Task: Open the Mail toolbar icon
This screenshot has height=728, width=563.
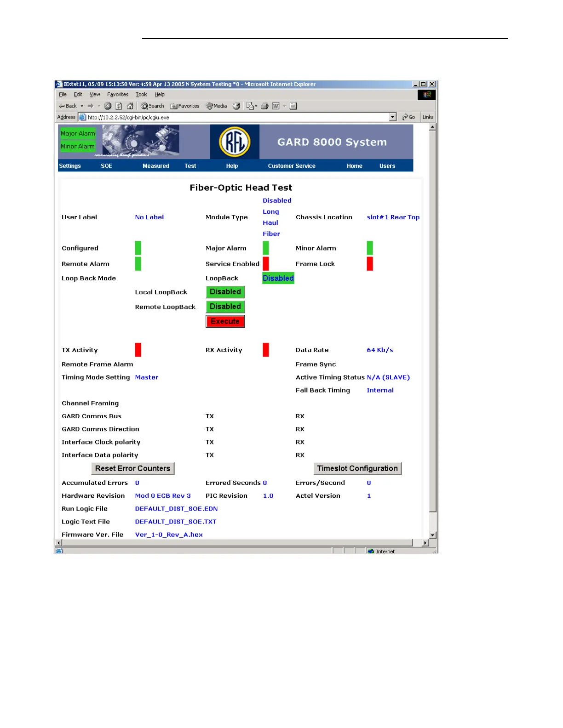Action: [251, 106]
